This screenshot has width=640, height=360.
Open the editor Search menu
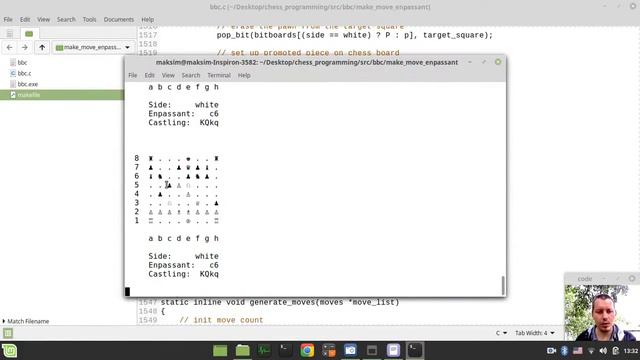point(66,20)
